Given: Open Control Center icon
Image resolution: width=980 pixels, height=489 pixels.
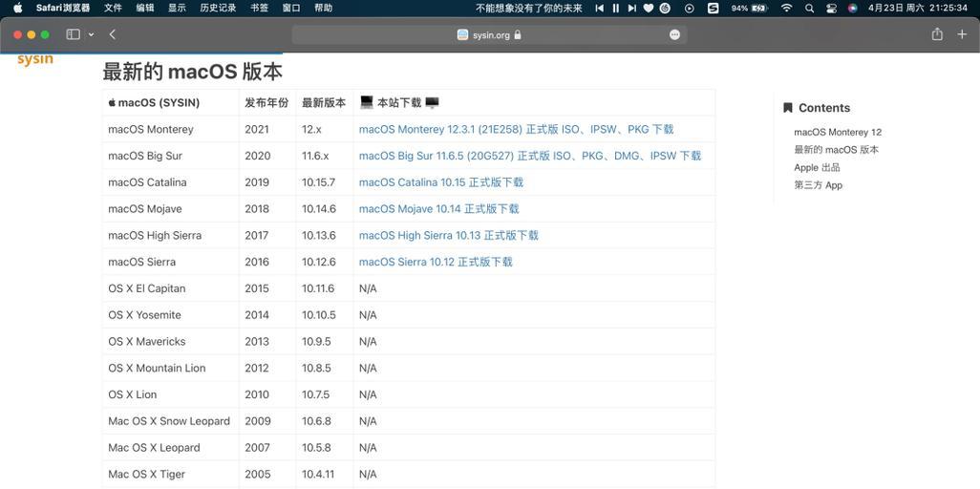Looking at the screenshot, I should 831,9.
